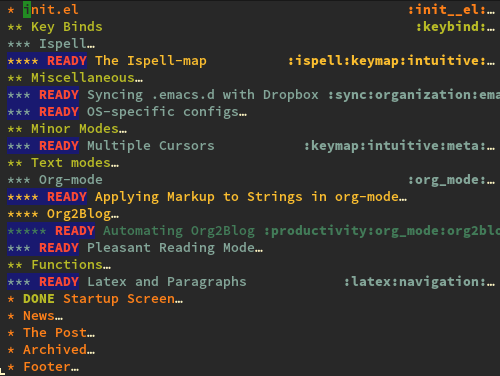This screenshot has height=376, width=500.
Task: Click the Key Binds heading
Action: pyautogui.click(x=67, y=27)
